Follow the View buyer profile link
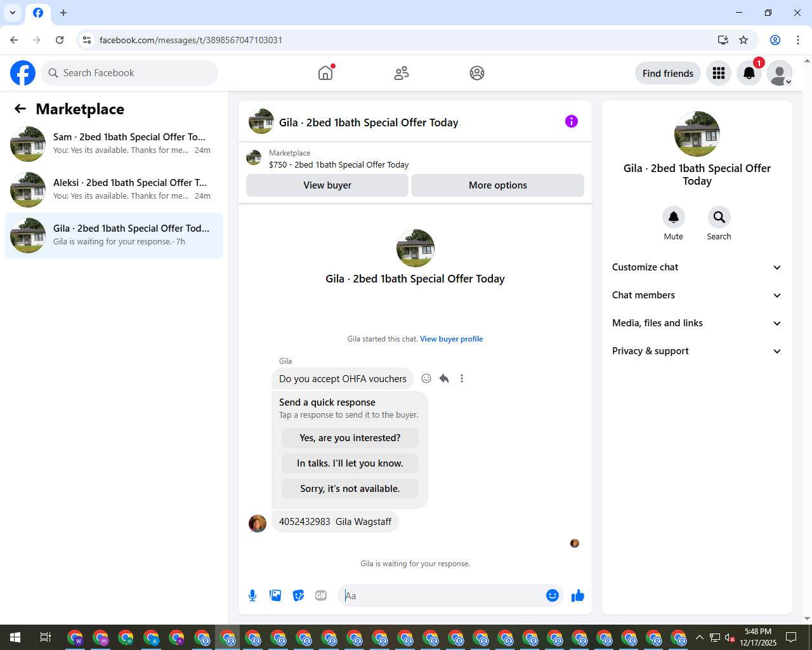 click(451, 339)
